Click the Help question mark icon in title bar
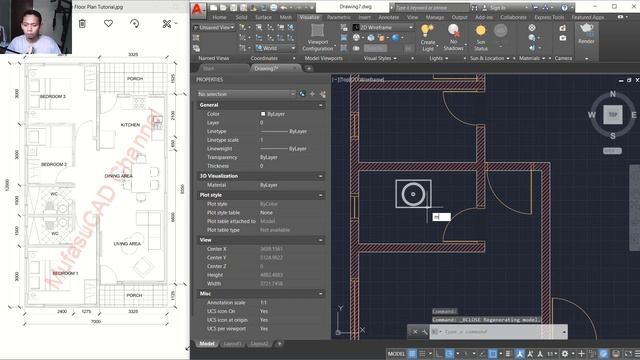The image size is (640, 360). 564,7
